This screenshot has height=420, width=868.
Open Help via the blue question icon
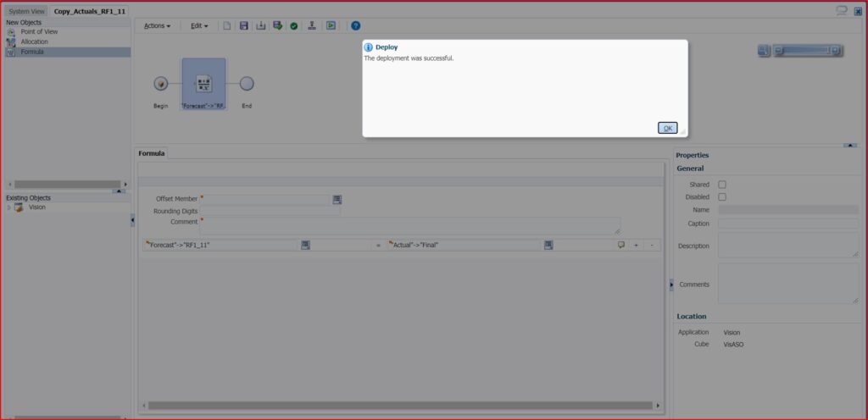356,25
